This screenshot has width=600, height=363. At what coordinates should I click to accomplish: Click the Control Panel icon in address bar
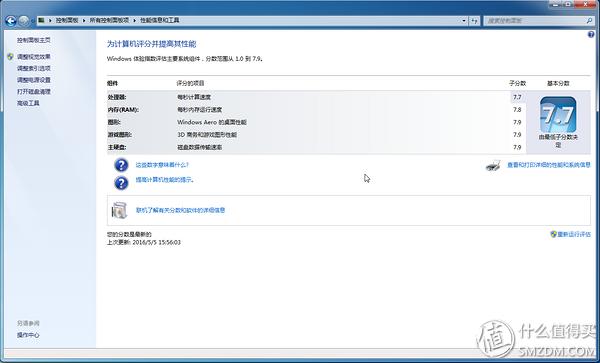(41, 20)
